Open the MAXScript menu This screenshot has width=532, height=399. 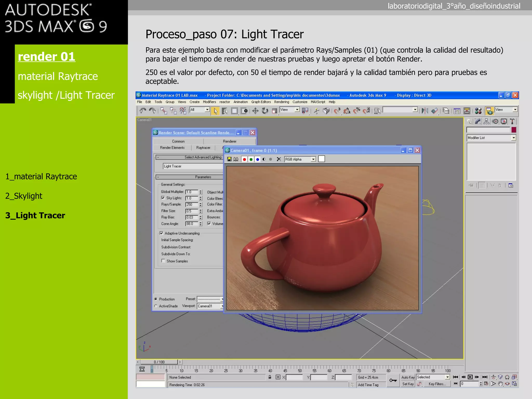point(318,102)
